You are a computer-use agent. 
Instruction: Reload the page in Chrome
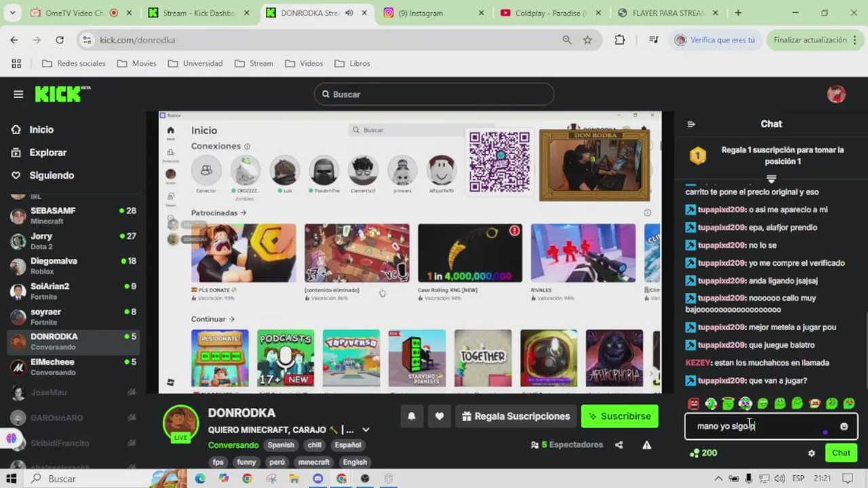60,40
